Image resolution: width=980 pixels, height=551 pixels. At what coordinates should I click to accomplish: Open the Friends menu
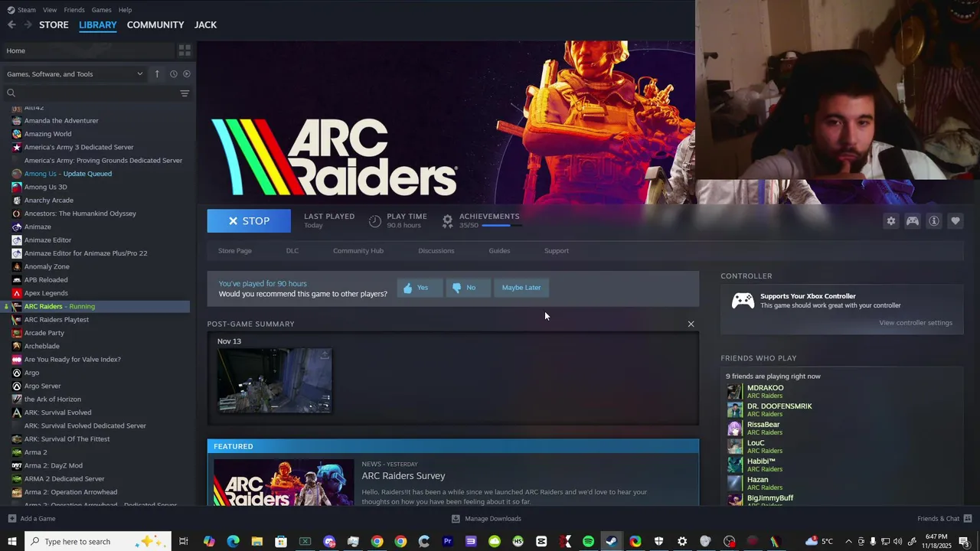(x=74, y=10)
